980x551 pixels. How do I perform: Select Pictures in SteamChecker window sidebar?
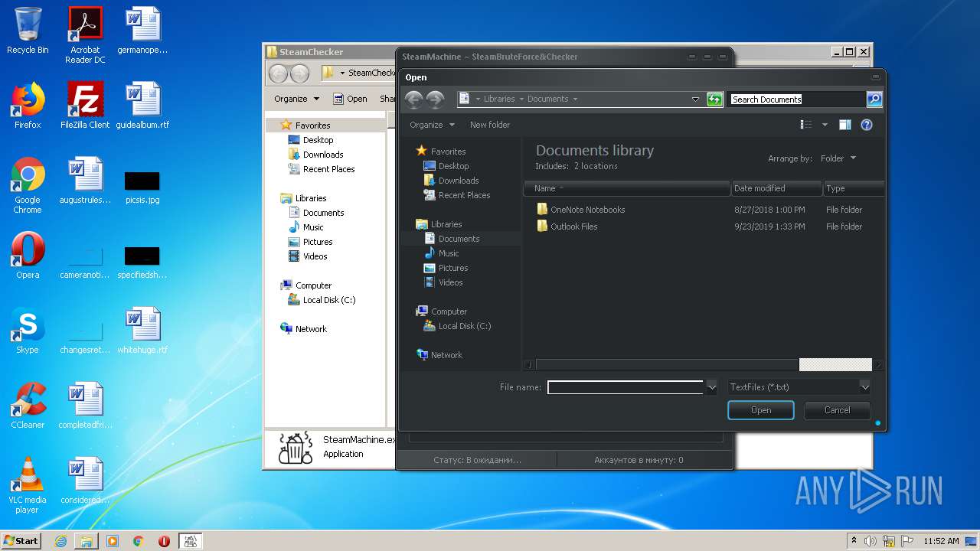click(310, 242)
